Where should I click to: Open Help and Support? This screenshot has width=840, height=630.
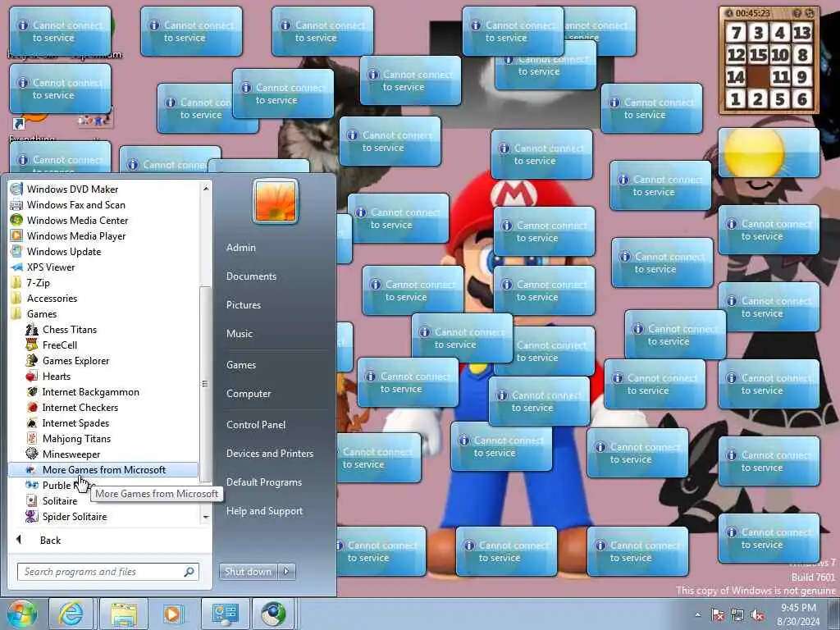tap(265, 511)
